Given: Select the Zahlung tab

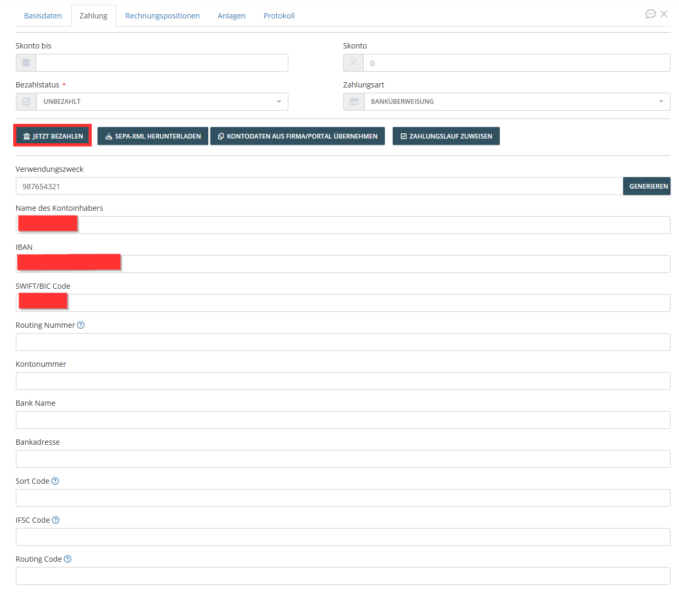Looking at the screenshot, I should [93, 16].
